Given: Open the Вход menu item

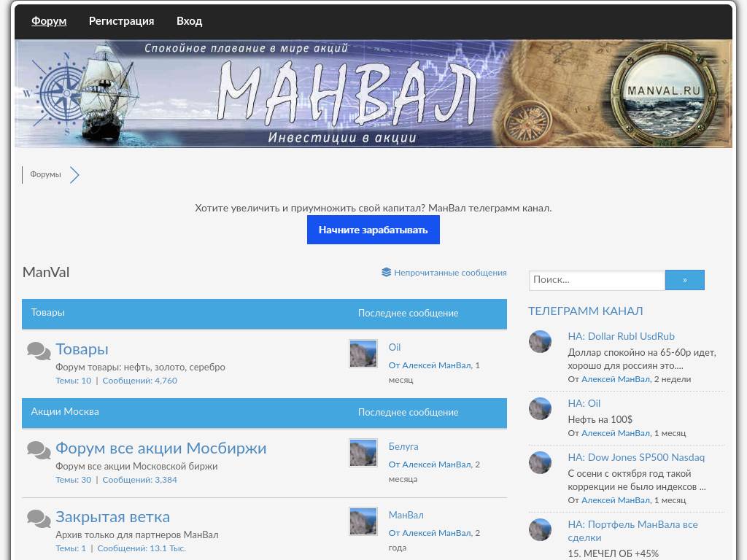Looking at the screenshot, I should tap(189, 21).
